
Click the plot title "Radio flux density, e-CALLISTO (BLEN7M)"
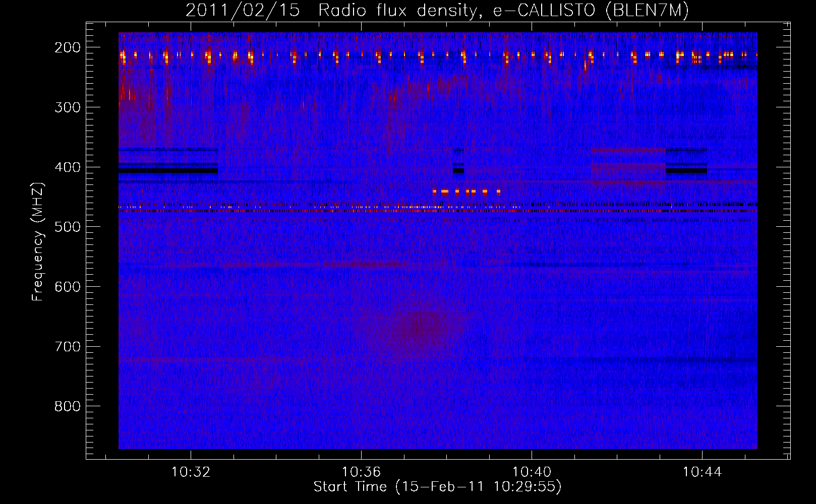point(503,11)
